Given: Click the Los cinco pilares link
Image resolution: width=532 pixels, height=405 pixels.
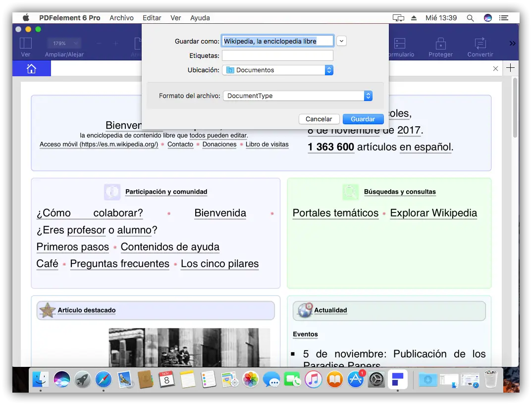Looking at the screenshot, I should point(220,263).
